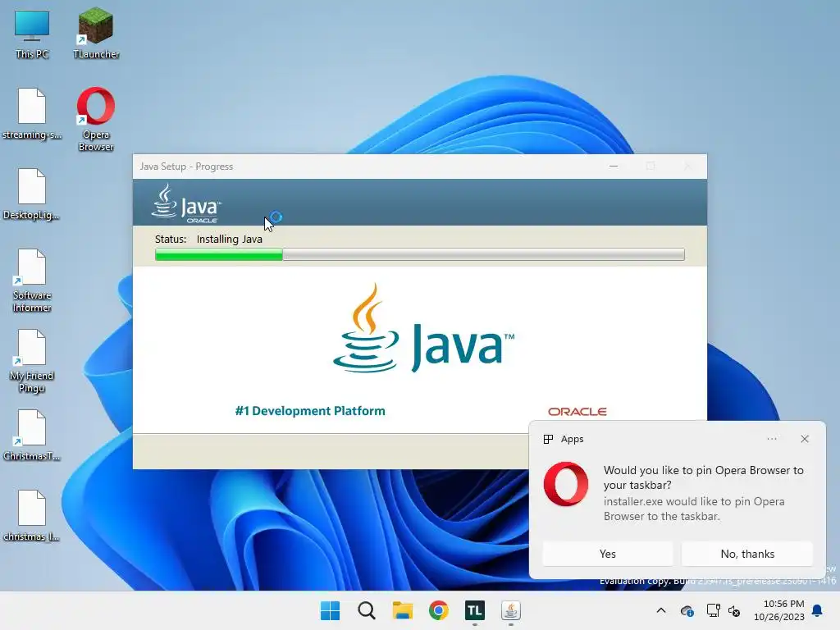Select the streaming-s... file on desktop
This screenshot has height=630, width=840.
point(32,113)
